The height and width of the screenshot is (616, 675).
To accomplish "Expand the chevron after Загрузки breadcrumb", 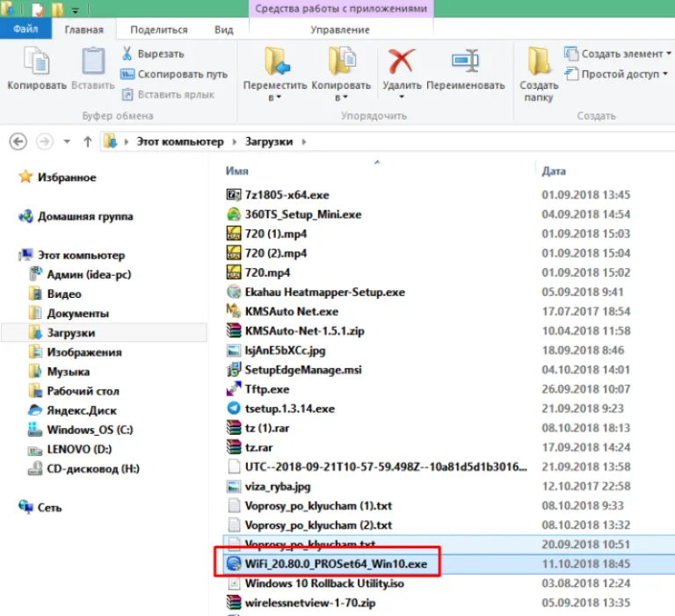I will coord(304,141).
